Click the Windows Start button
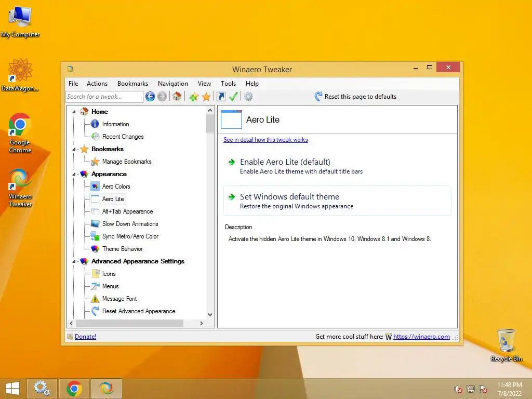532x399 pixels. click(12, 389)
